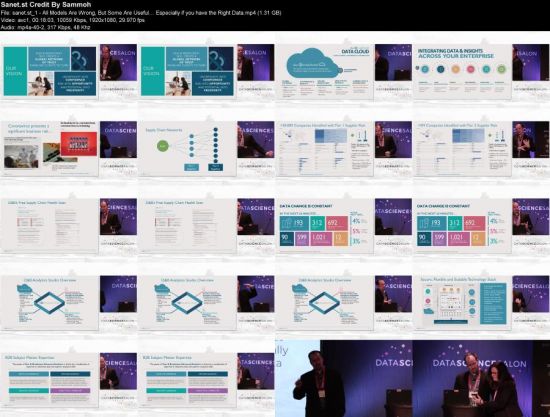
Task: Click pink circle icon on Integrating Data slide
Action: pyautogui.click(x=470, y=69)
